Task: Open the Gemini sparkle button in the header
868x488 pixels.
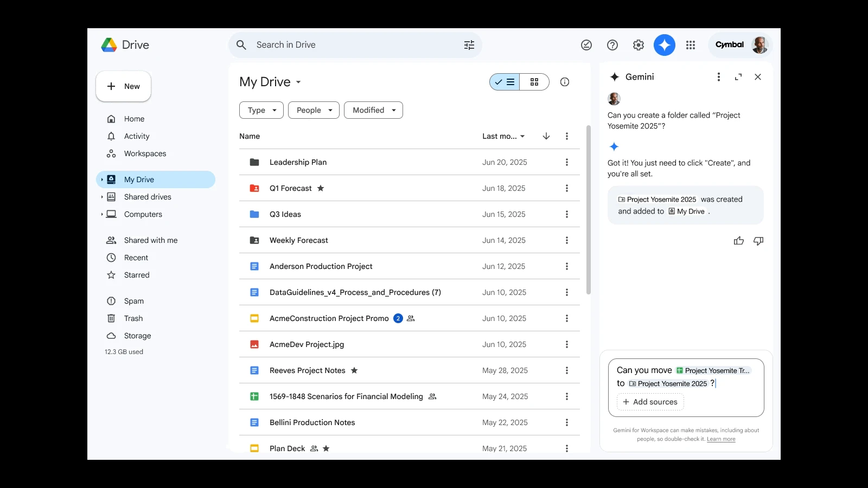Action: [x=664, y=45]
